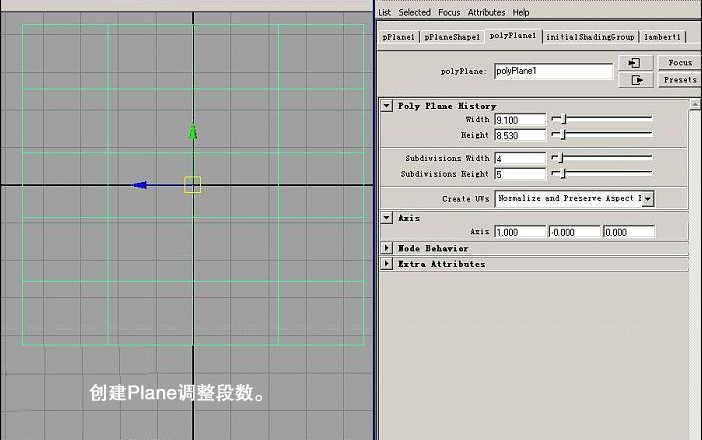Click the green Y-axis move manipulator arrow
The width and height of the screenshot is (702, 440).
point(193,132)
